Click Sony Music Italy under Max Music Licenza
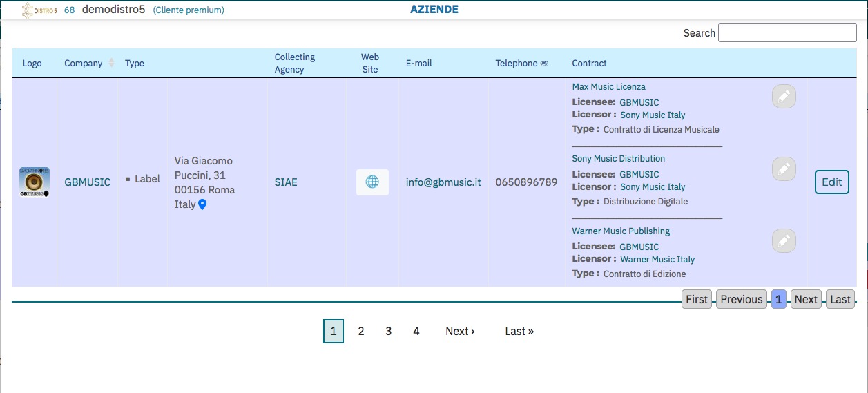Viewport: 868px width, 393px height. 653,115
